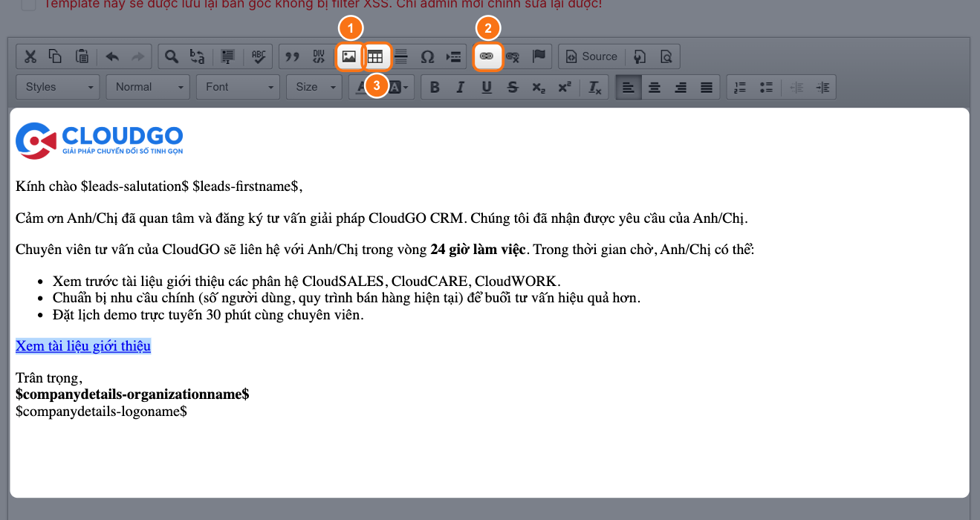Remove link with Unlink icon
The image size is (980, 520).
513,56
